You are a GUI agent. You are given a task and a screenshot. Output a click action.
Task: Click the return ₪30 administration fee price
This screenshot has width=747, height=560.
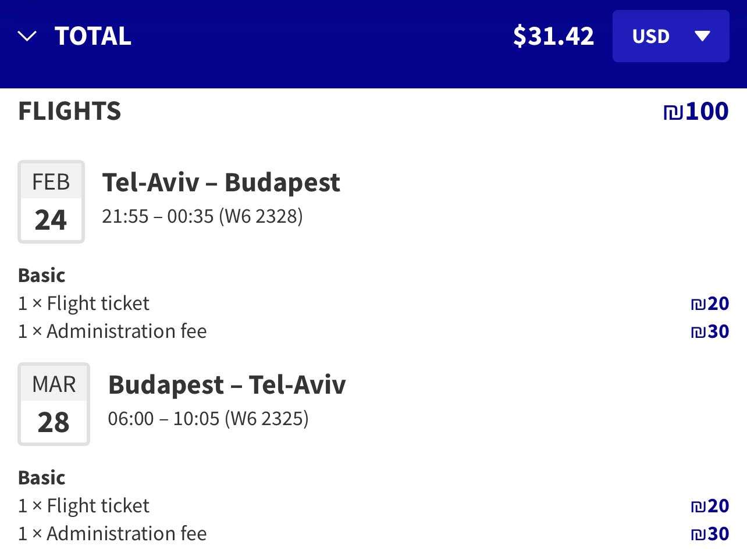pos(710,533)
